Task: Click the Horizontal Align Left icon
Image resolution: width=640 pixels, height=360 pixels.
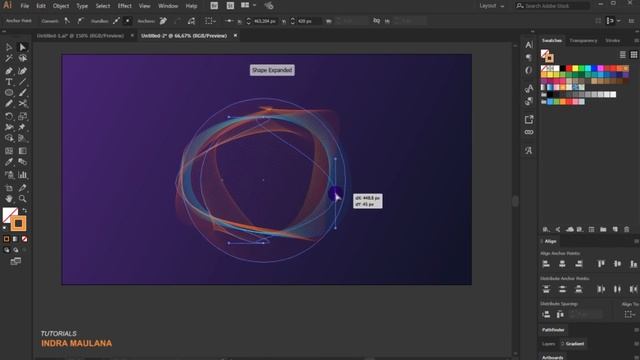Action: (546, 264)
